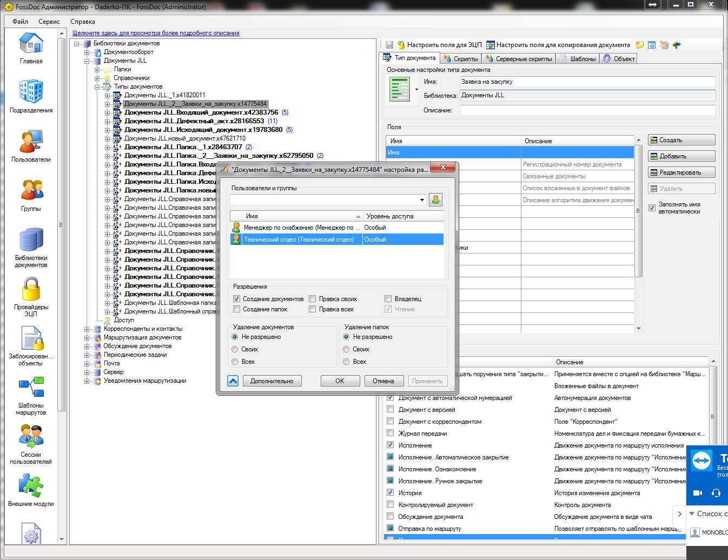The height and width of the screenshot is (560, 728).
Task: Open Группы in the sidebar
Action: click(x=31, y=195)
